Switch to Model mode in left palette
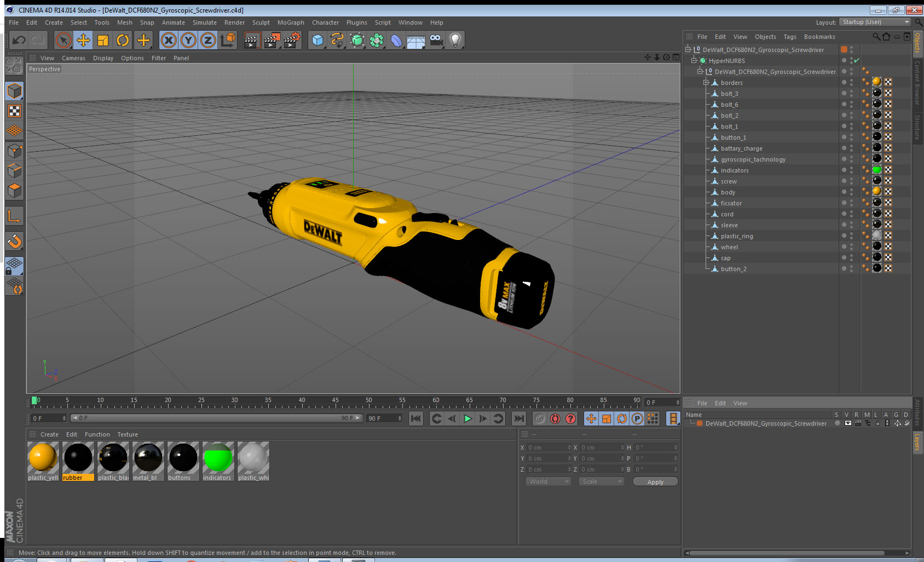Image resolution: width=924 pixels, height=562 pixels. coord(14,91)
